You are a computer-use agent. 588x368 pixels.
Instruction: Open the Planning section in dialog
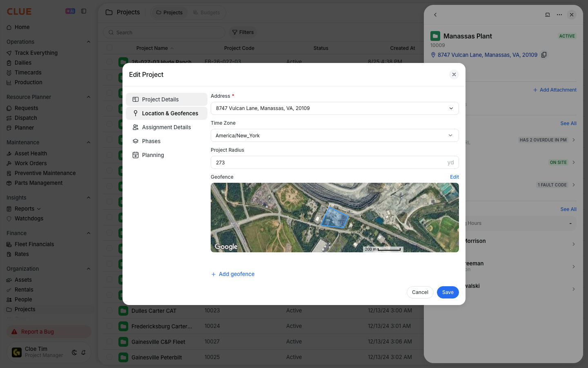[x=167, y=155]
